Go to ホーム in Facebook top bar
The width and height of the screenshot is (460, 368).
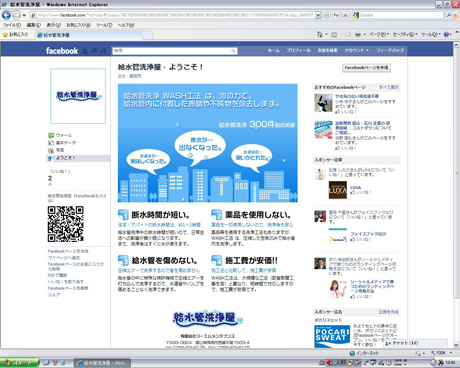click(x=273, y=50)
